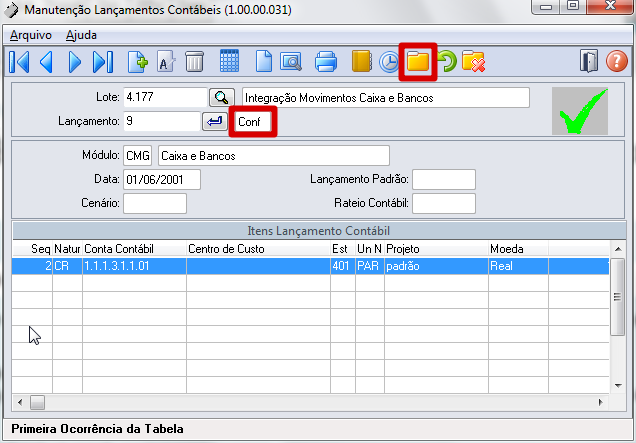Viewport: 636px width, 443px height.
Task: Click the Rateio Contábil field
Action: [x=444, y=203]
